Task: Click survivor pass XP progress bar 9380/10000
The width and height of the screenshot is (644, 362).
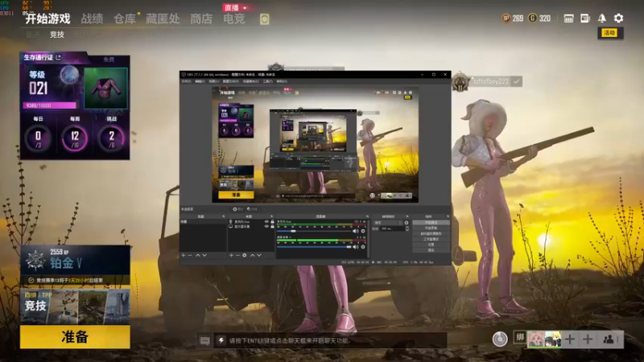Action: (x=50, y=105)
